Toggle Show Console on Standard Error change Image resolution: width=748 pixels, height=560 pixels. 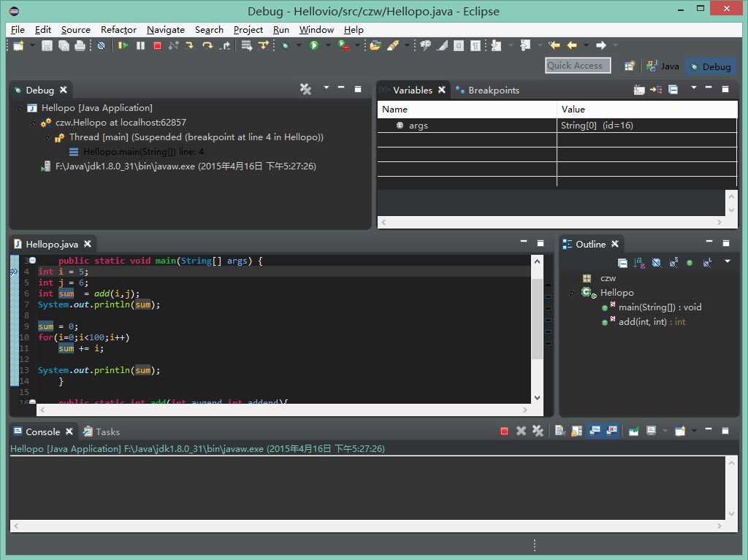(612, 431)
